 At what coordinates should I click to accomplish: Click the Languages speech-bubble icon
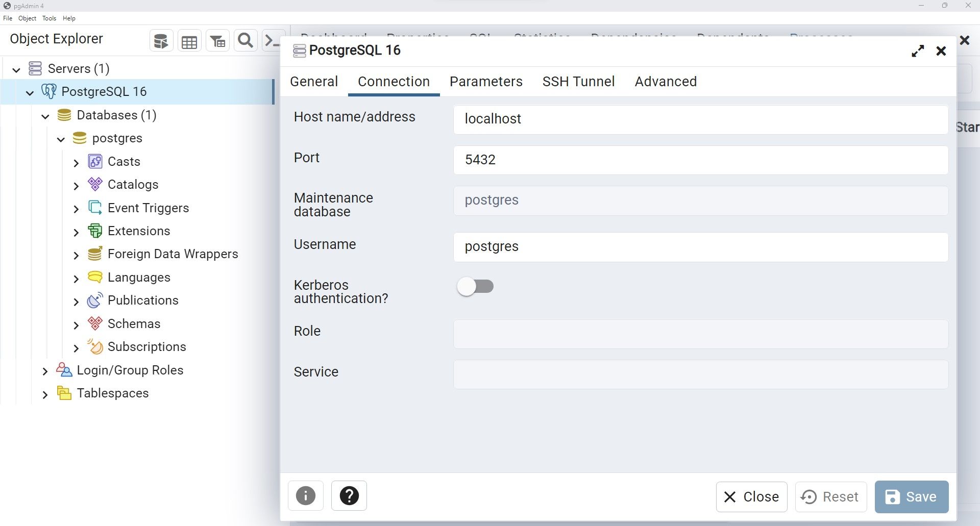95,277
